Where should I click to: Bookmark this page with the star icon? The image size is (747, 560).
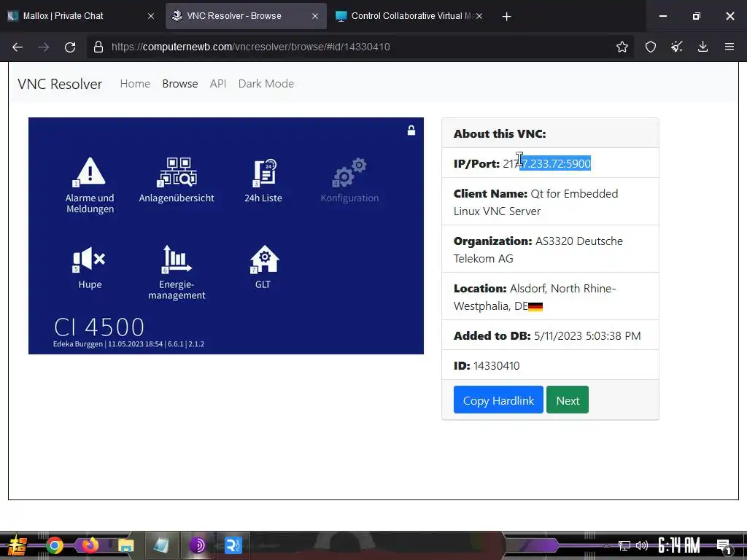(622, 47)
